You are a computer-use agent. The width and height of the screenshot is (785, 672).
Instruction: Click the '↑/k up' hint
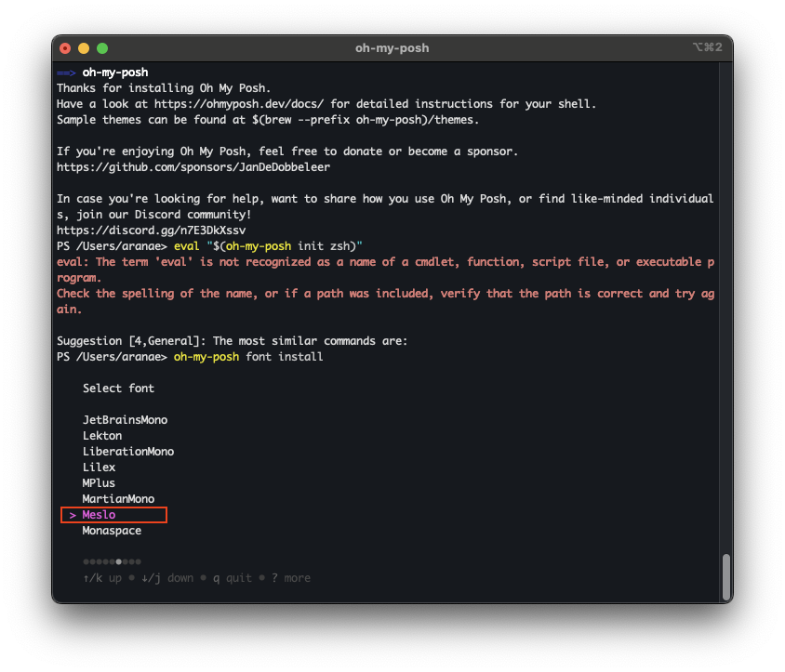point(102,578)
